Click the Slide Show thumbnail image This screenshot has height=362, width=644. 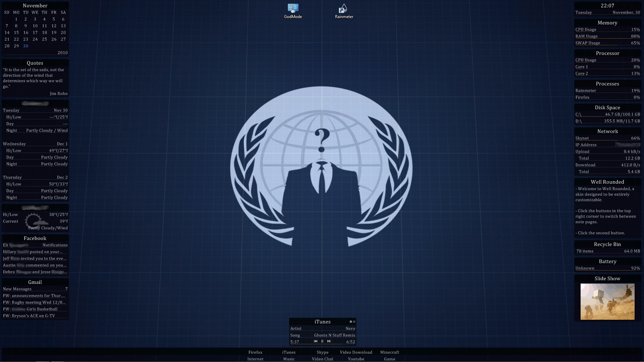(x=607, y=301)
